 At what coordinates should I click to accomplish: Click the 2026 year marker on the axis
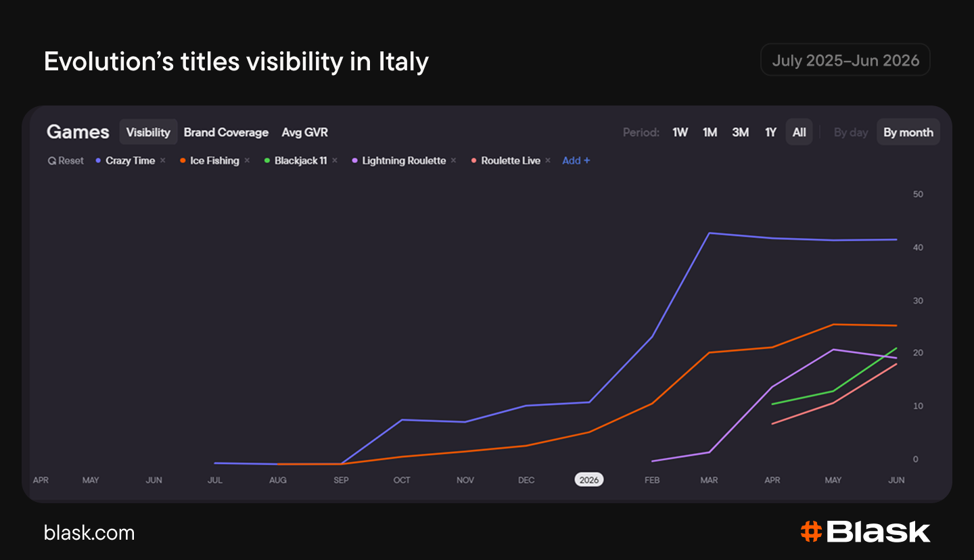click(x=589, y=480)
